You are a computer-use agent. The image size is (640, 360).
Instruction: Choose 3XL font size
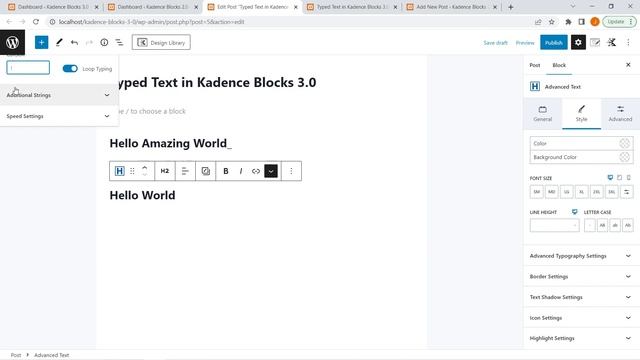pyautogui.click(x=612, y=191)
